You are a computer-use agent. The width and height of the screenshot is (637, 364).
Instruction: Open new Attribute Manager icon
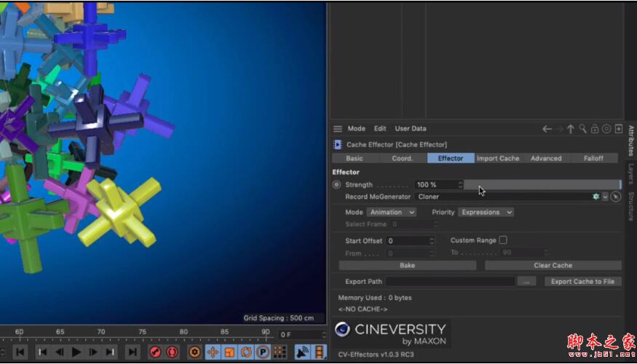[x=619, y=129]
